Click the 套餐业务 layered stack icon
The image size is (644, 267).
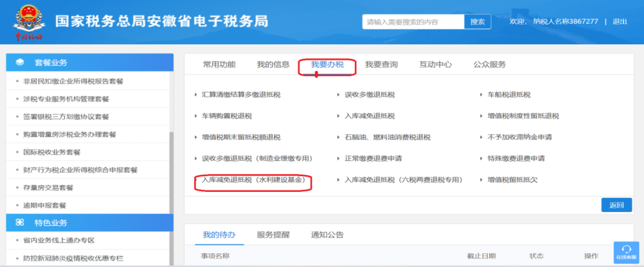(20, 63)
